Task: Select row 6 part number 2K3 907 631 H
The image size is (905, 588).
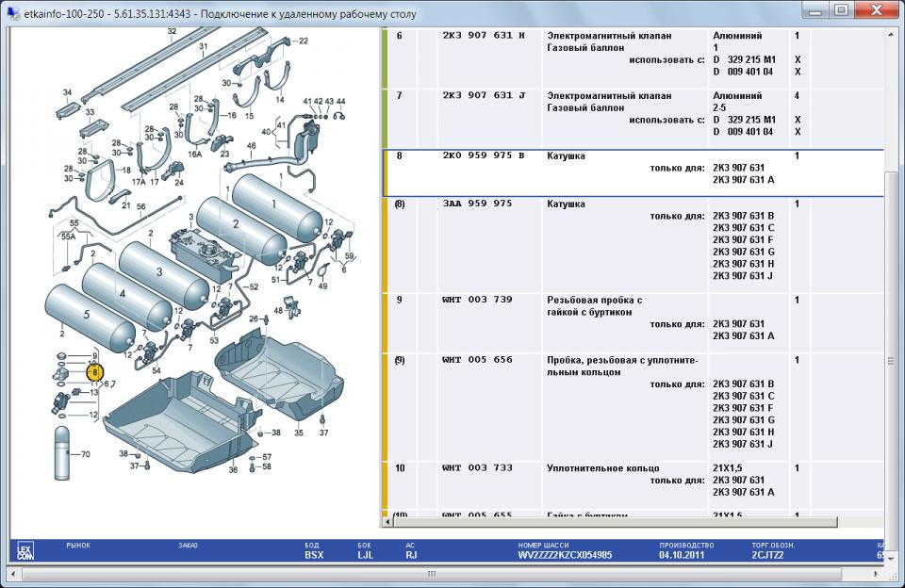Action: pyautogui.click(x=484, y=35)
